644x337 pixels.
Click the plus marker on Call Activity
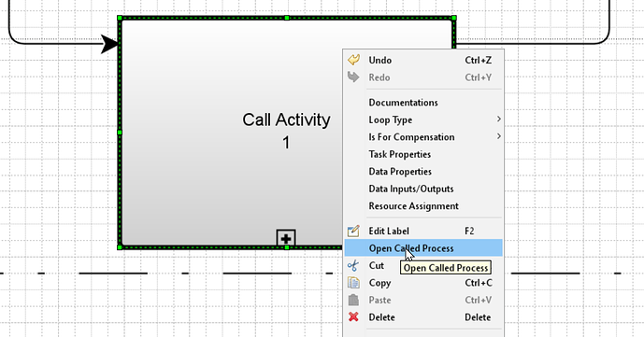click(286, 238)
